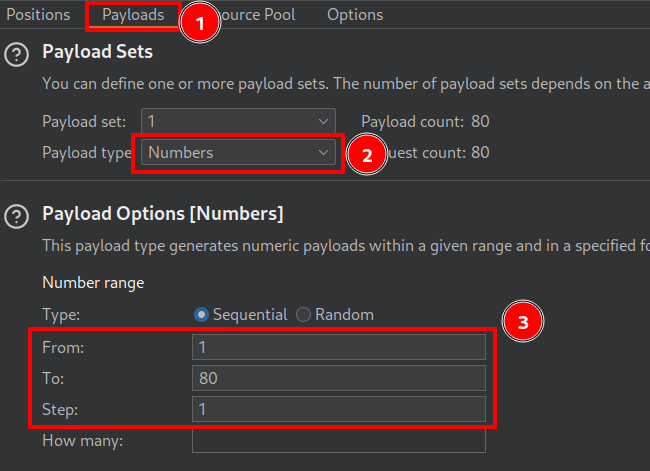
Task: Select the Random number type
Action: coord(304,314)
